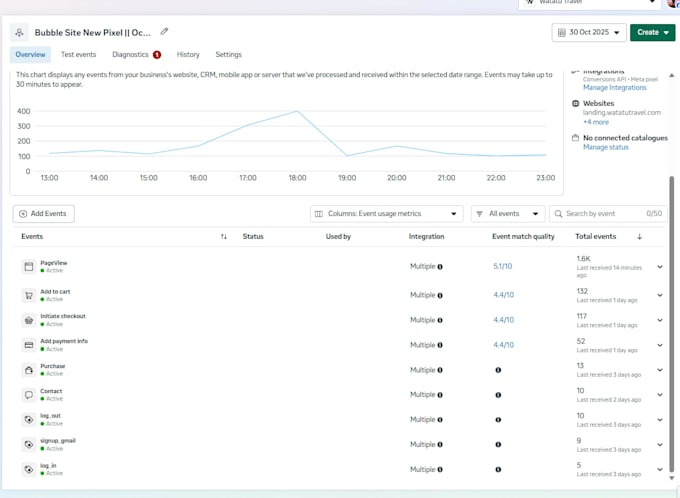Click the log_in tag icon

click(29, 469)
